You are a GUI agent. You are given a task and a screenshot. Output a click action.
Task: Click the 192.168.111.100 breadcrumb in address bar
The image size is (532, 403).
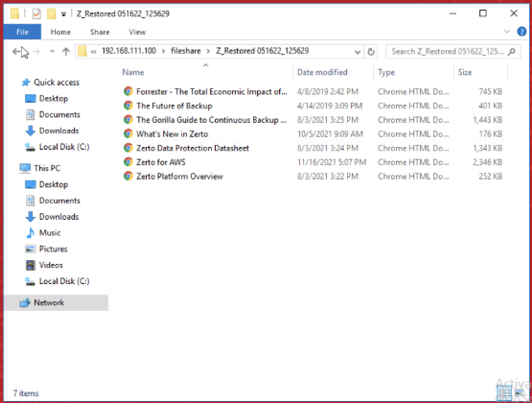[129, 51]
